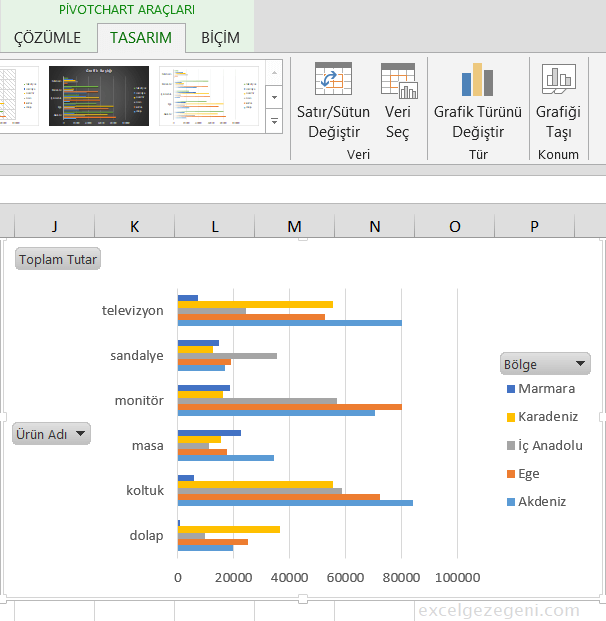
Task: Select column header O
Action: coord(455,226)
